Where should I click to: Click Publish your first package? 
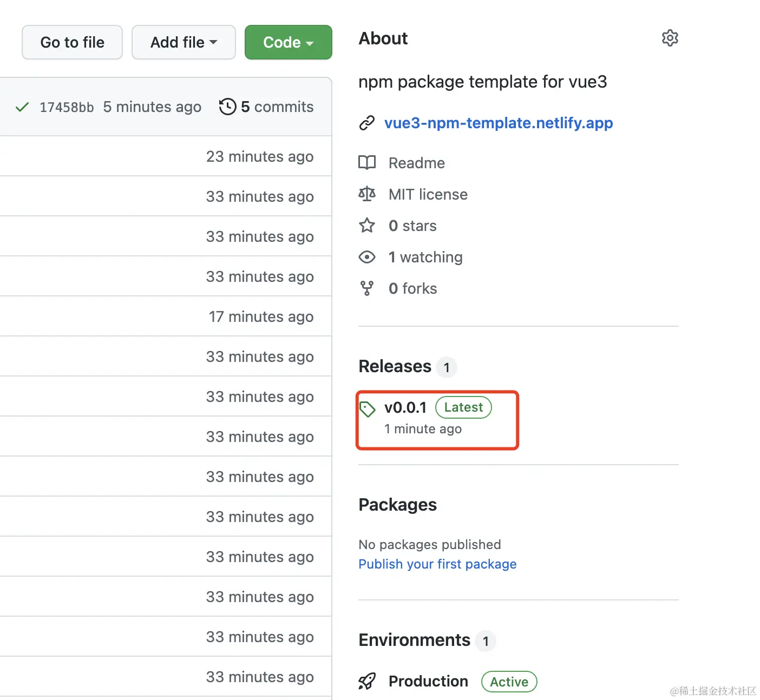pos(437,564)
